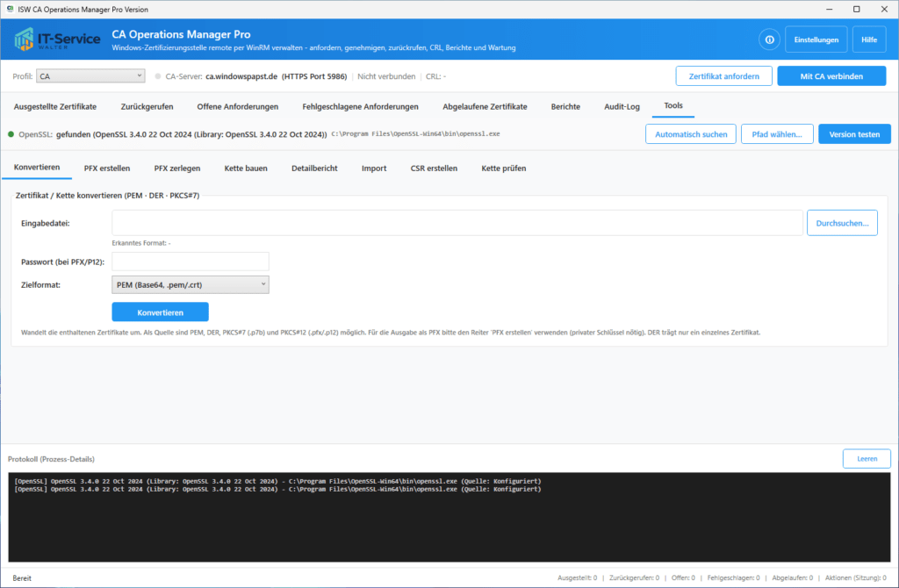Viewport: 899px width, 588px height.
Task: Click Protokoll (Prozess-Details) label
Action: 51,459
